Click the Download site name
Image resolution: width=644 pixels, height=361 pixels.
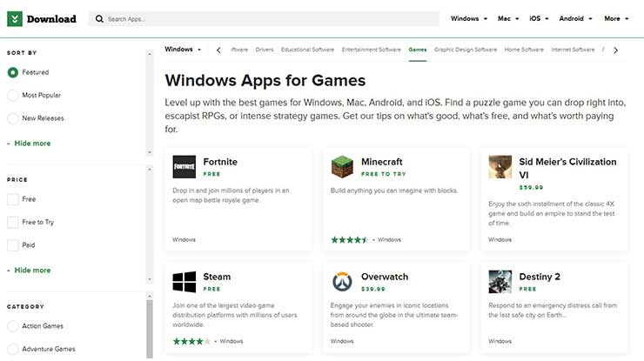pyautogui.click(x=51, y=19)
